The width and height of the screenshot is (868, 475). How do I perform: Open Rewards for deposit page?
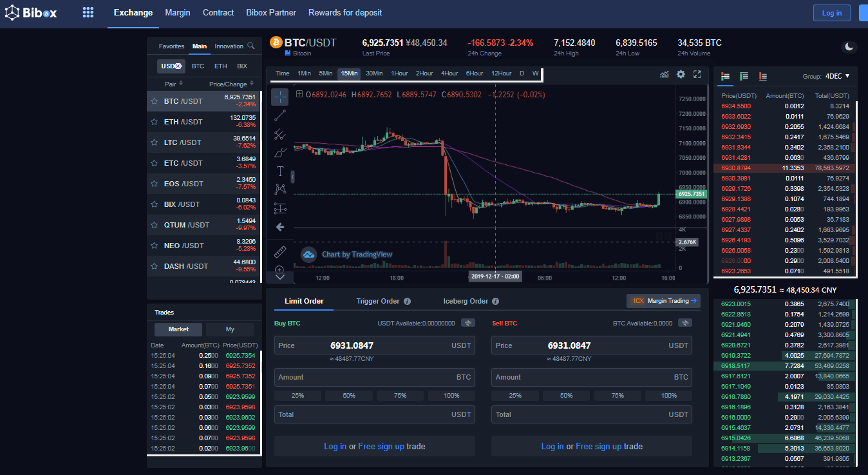pos(345,12)
